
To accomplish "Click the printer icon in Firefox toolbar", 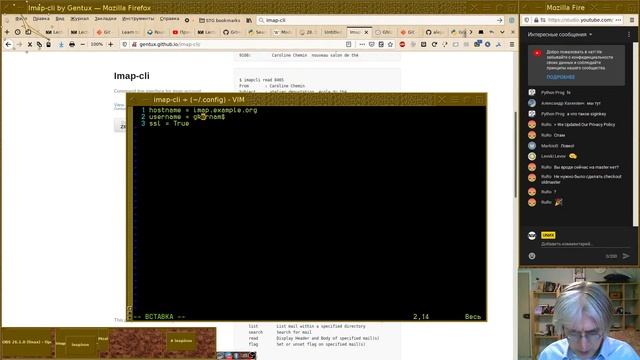I will click(x=72, y=44).
